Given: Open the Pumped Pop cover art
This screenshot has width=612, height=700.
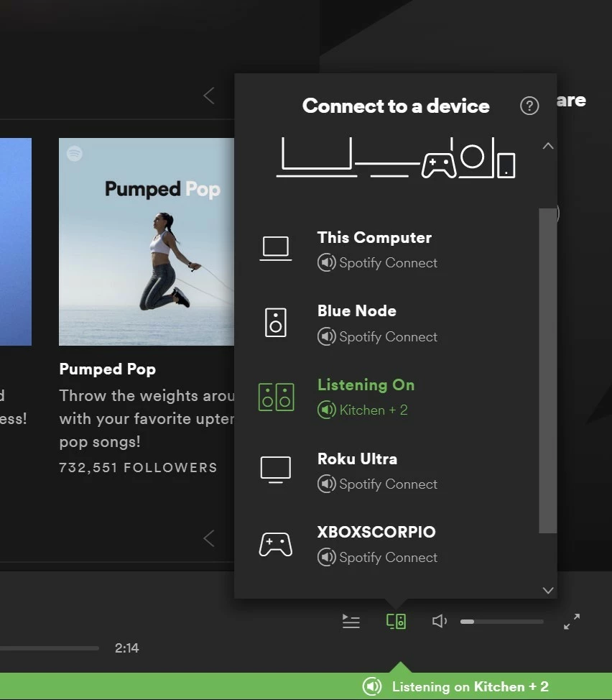Looking at the screenshot, I should click(147, 241).
